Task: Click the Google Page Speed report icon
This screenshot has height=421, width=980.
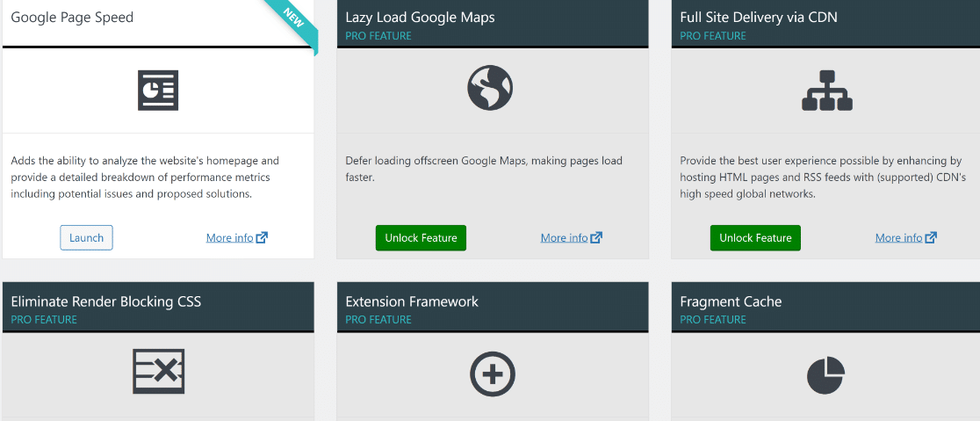Action: 158,91
